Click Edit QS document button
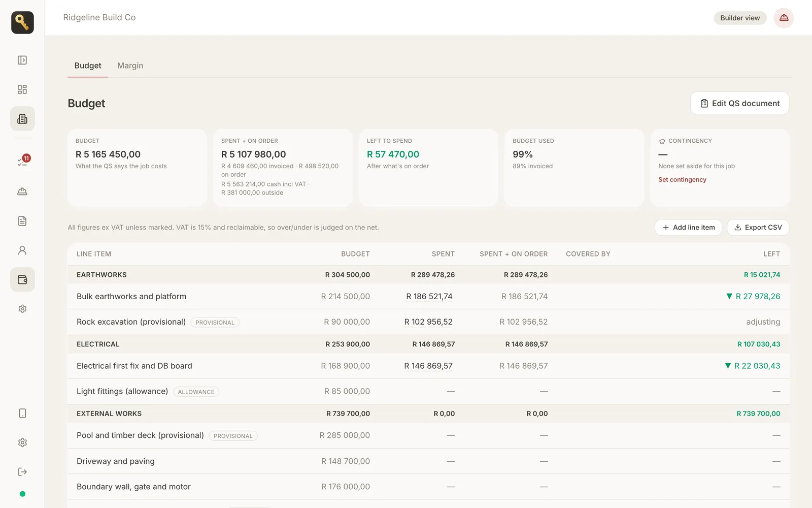812x508 pixels. 739,103
